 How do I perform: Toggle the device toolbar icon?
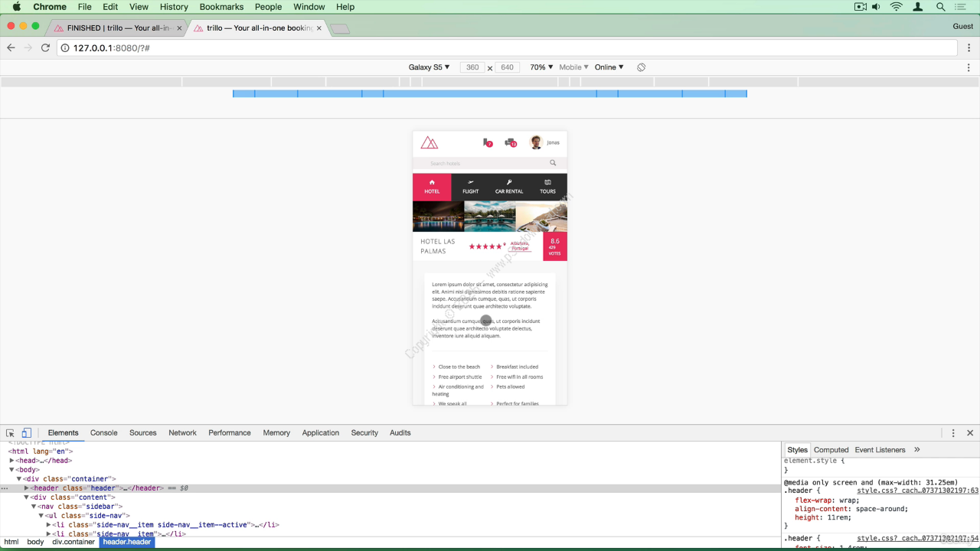(x=26, y=433)
